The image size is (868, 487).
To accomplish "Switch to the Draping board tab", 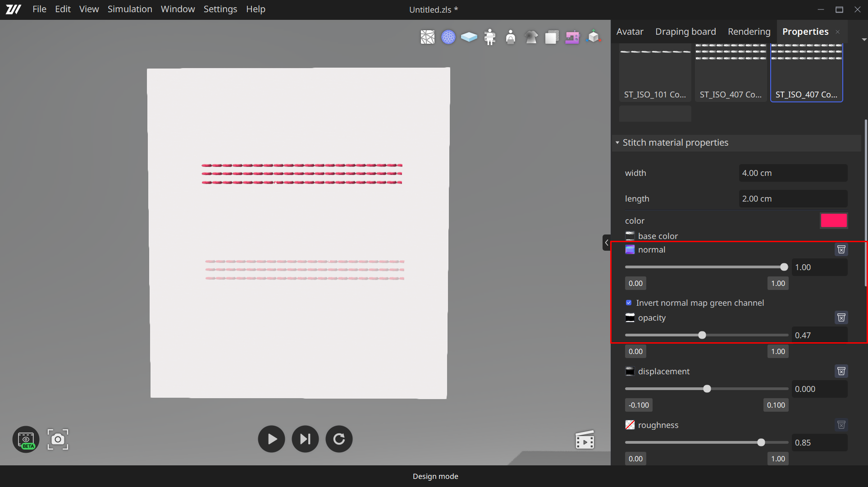I will pos(685,32).
